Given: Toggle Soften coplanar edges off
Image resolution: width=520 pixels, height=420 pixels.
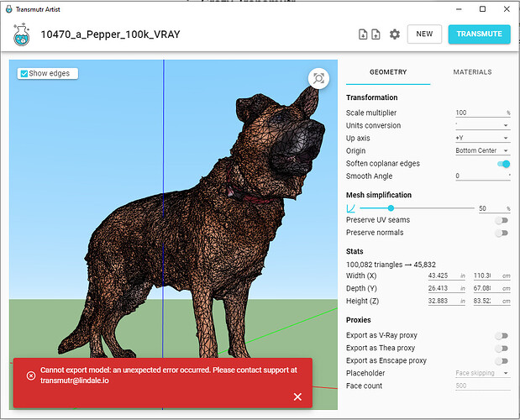Looking at the screenshot, I should click(503, 164).
